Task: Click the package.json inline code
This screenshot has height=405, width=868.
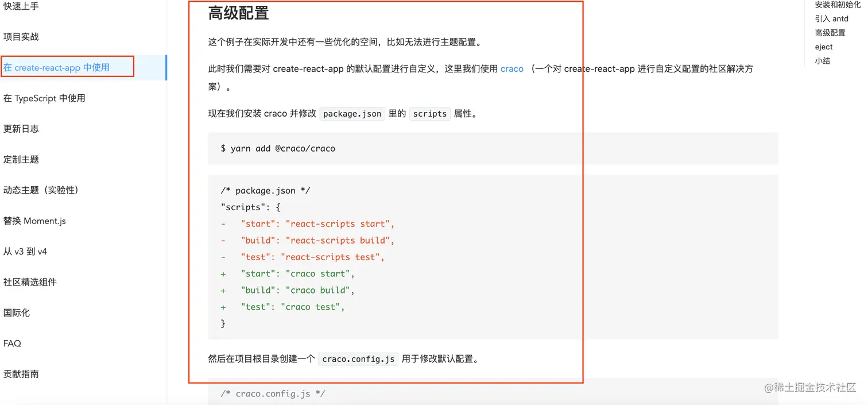Action: click(x=352, y=114)
